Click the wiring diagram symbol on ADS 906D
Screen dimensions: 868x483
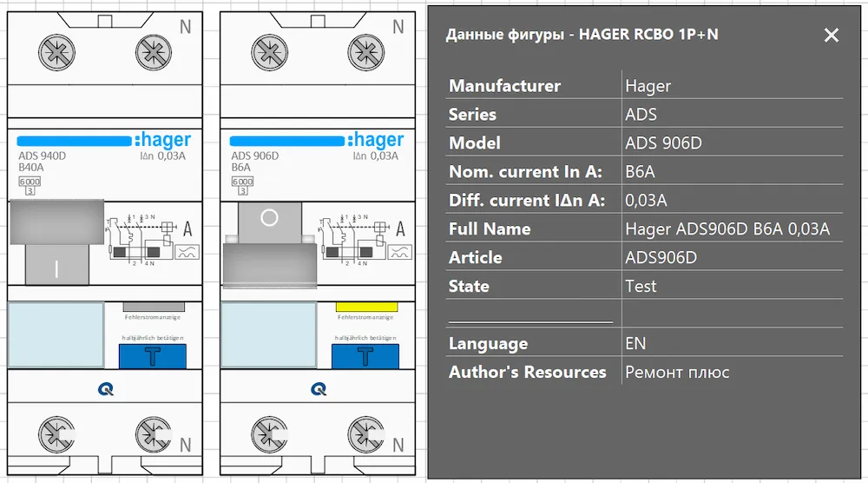pyautogui.click(x=353, y=240)
